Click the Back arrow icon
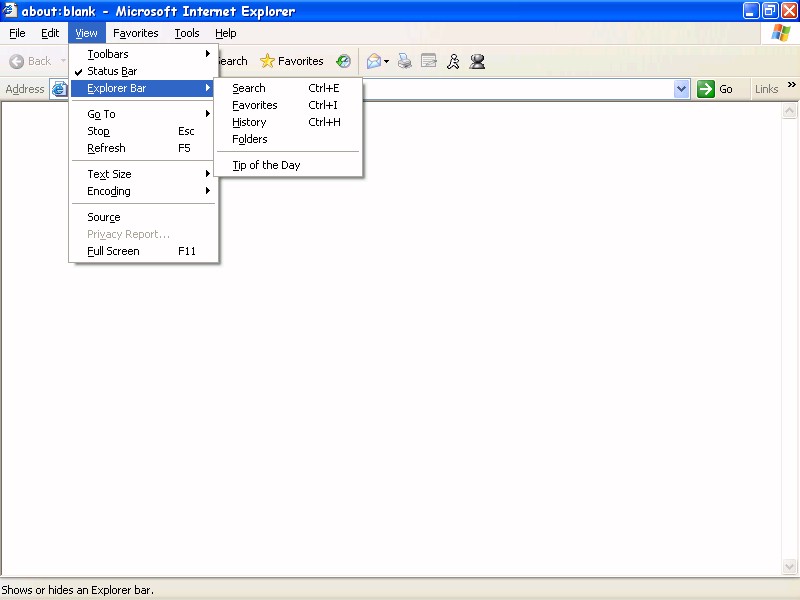Image resolution: width=800 pixels, height=600 pixels. pos(16,61)
